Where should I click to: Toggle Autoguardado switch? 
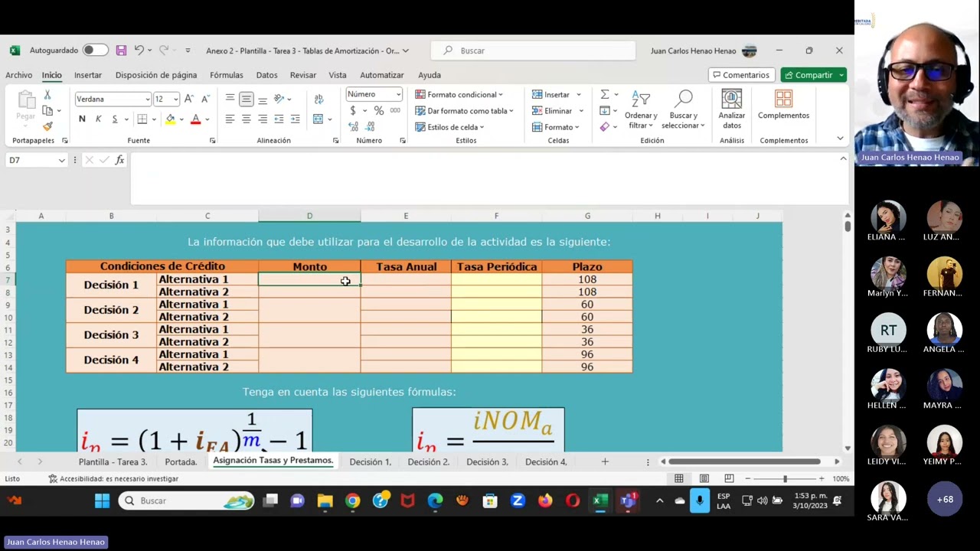pyautogui.click(x=95, y=51)
